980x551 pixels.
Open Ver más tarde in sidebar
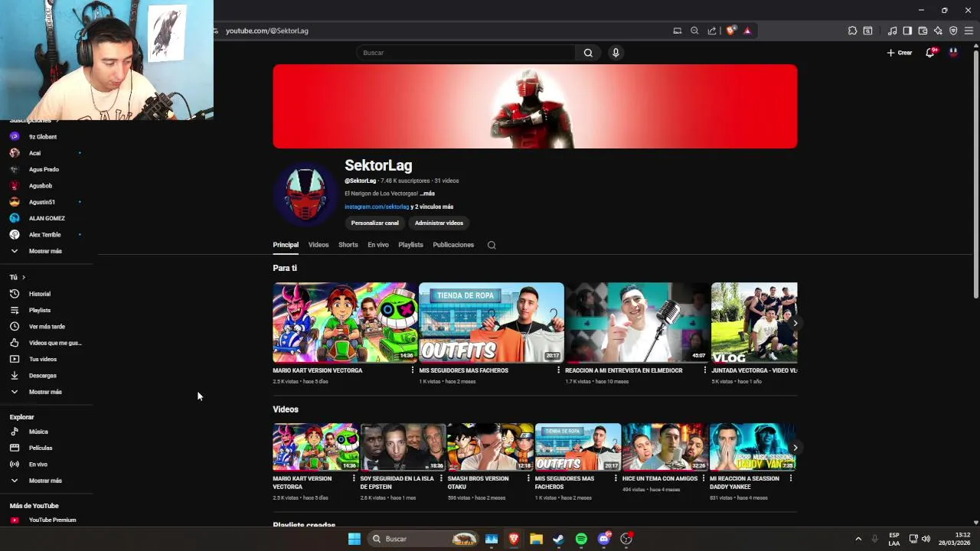pos(47,327)
